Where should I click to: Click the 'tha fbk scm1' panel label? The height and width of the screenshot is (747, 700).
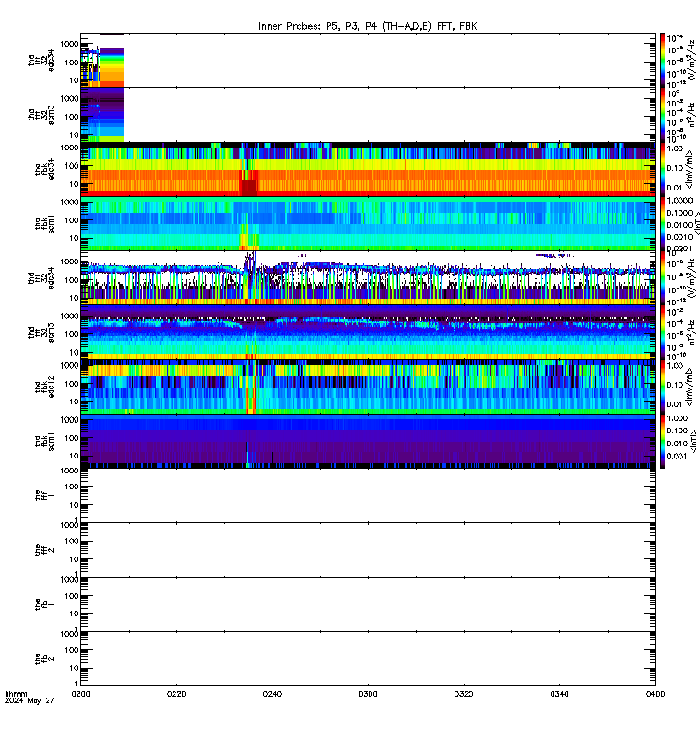(44, 224)
